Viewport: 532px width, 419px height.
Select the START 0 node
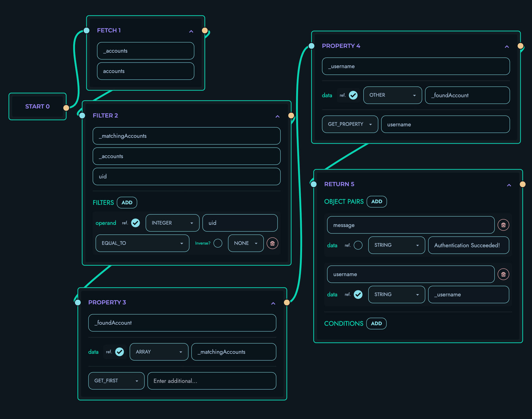[37, 106]
